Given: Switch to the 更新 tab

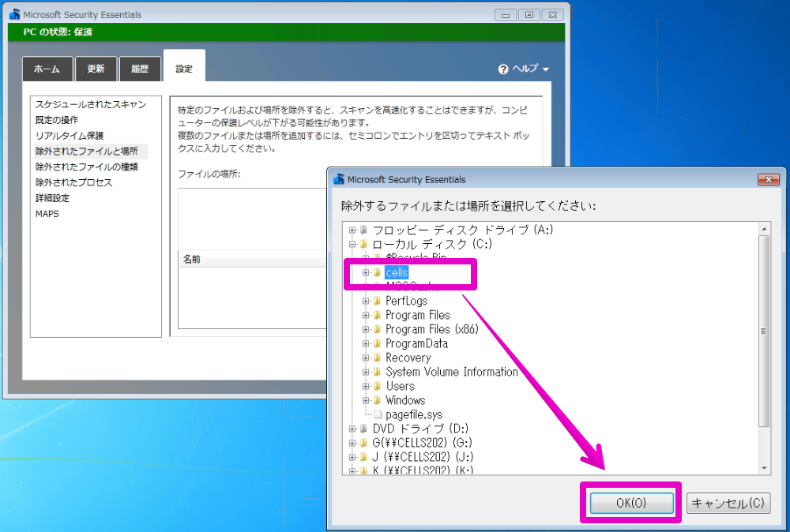Looking at the screenshot, I should [96, 69].
